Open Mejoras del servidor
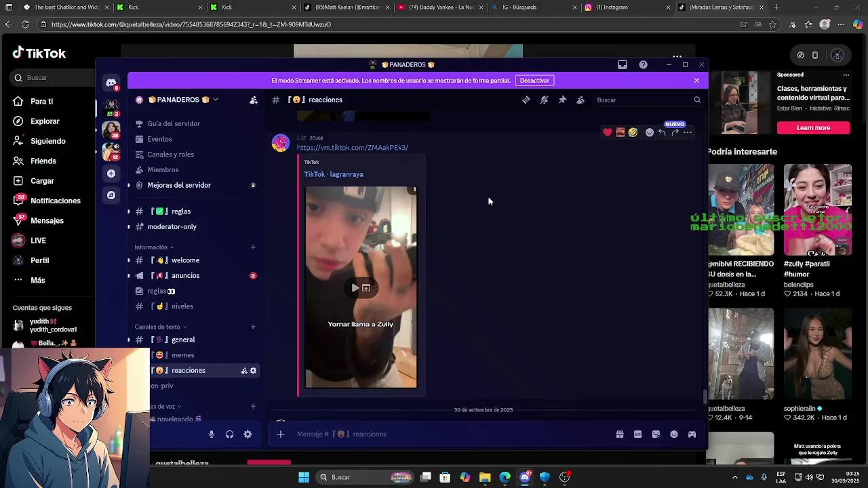This screenshot has height=488, width=868. tap(194, 185)
